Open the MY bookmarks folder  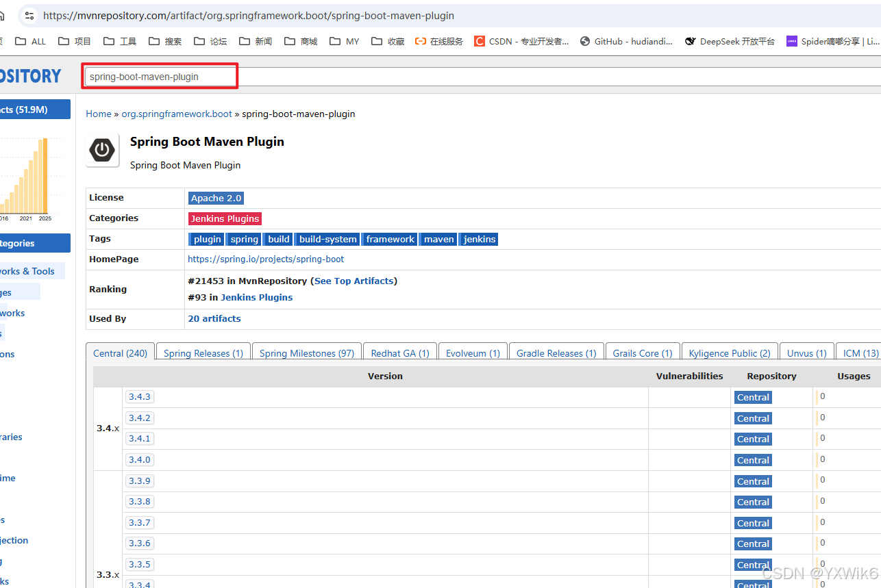[345, 41]
